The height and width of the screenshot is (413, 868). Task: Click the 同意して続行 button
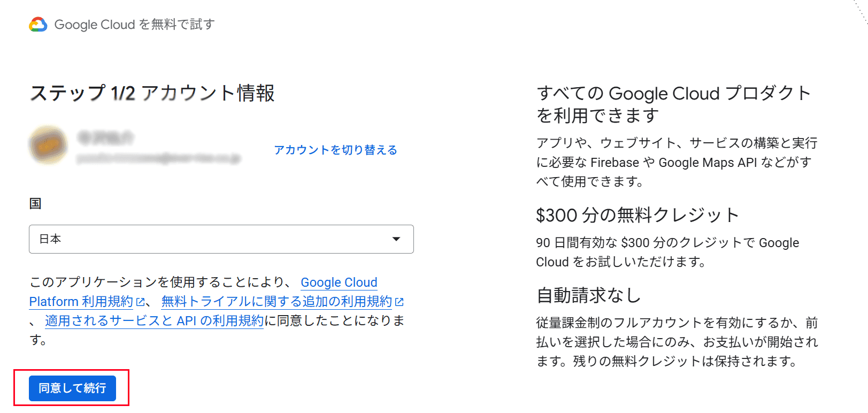click(x=72, y=388)
